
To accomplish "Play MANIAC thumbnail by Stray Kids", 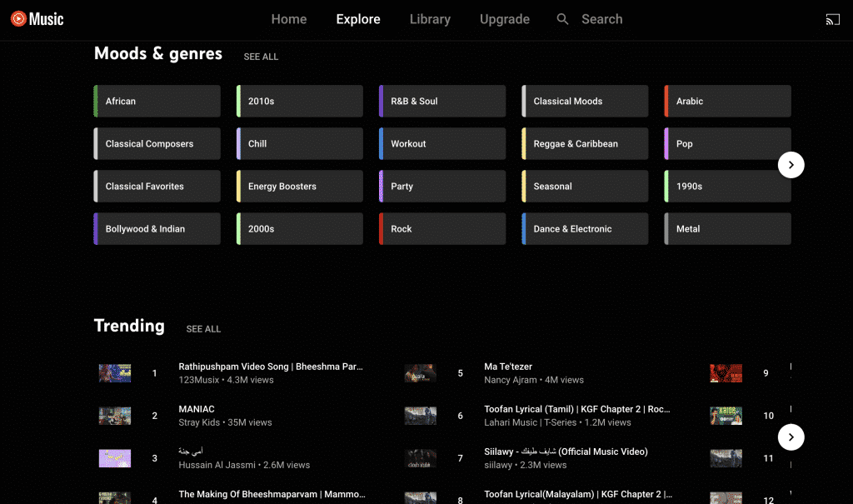I will 115,416.
